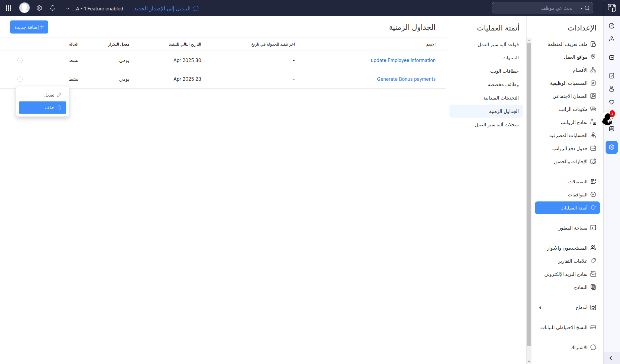Collapse the right sidebar with the arrow
This screenshot has width=620, height=364.
tap(611, 358)
